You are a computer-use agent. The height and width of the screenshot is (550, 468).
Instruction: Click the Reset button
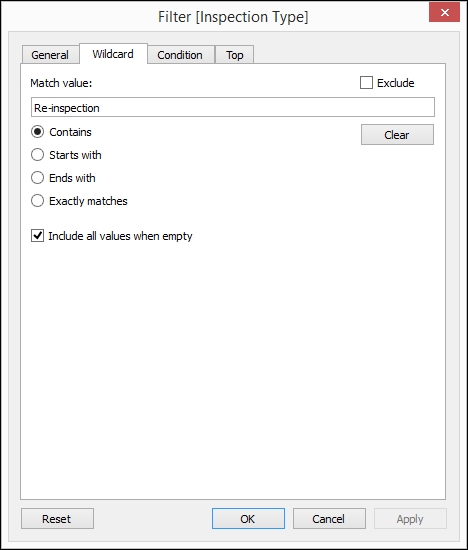pos(57,518)
